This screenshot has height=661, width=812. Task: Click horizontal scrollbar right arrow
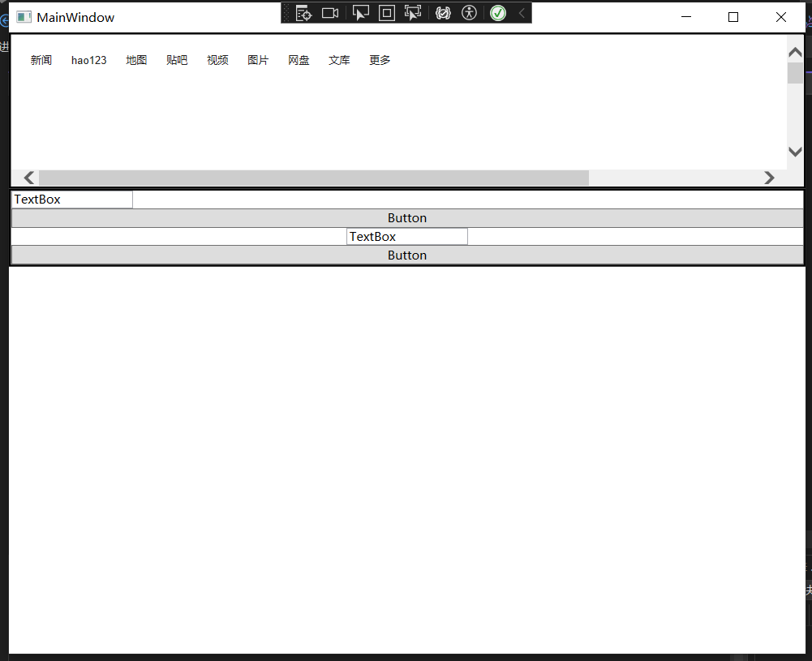(769, 178)
